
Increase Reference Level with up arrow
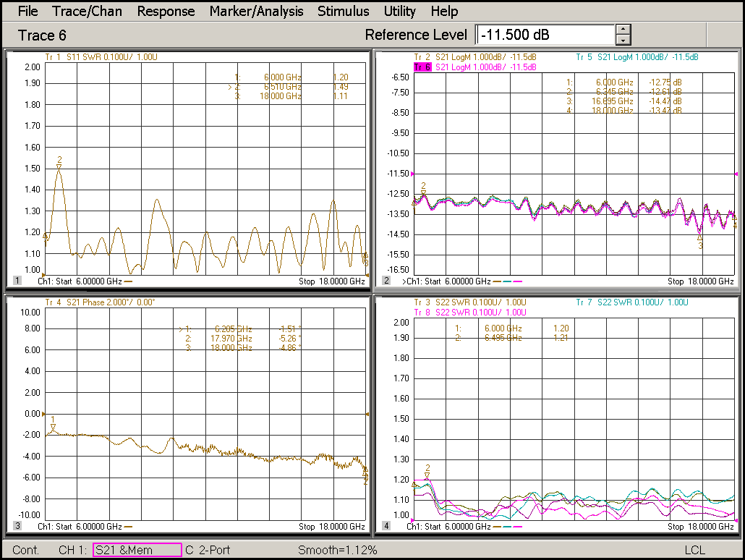click(623, 30)
